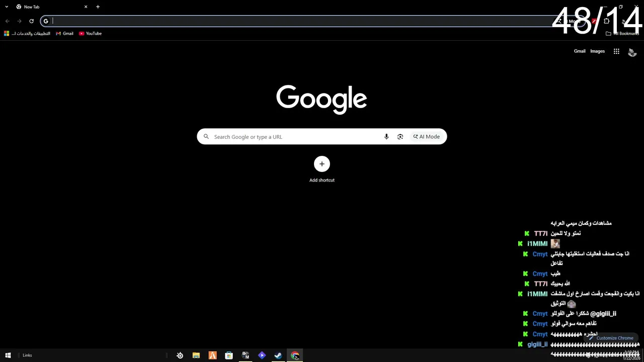Switch to AI Mode in the search box
The height and width of the screenshot is (362, 644).
click(427, 137)
